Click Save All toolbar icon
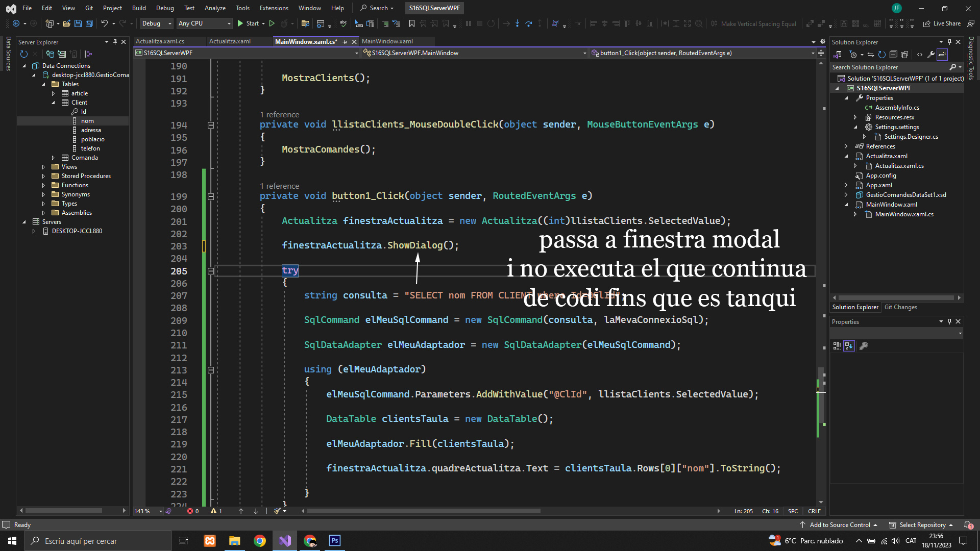The image size is (980, 551). (x=89, y=23)
